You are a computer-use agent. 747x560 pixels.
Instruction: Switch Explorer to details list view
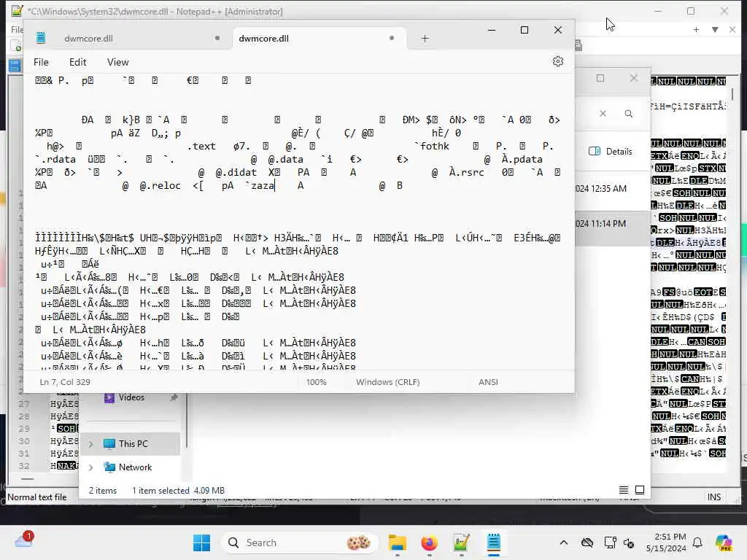[x=623, y=490]
